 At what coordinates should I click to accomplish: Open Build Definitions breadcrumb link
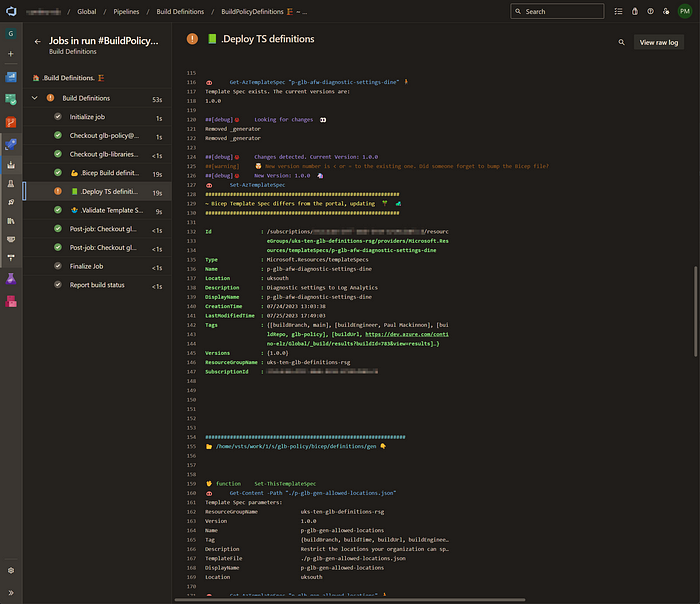click(x=180, y=12)
